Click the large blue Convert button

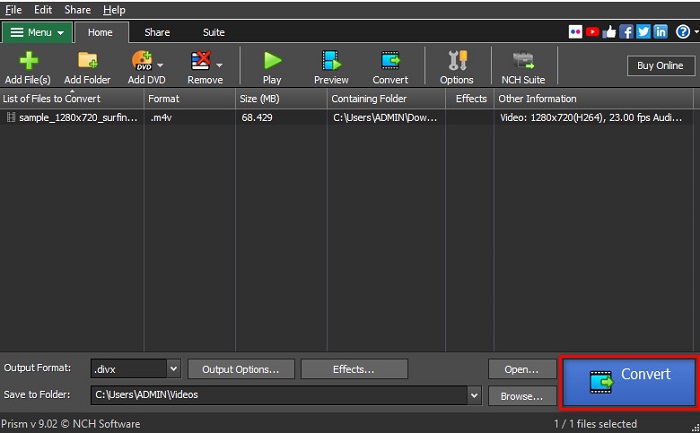629,382
